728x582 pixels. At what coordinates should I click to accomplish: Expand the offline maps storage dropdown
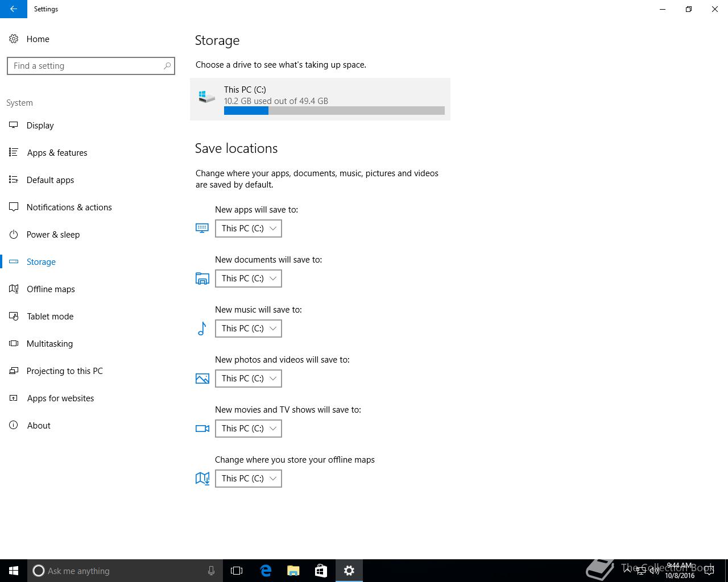coord(249,479)
